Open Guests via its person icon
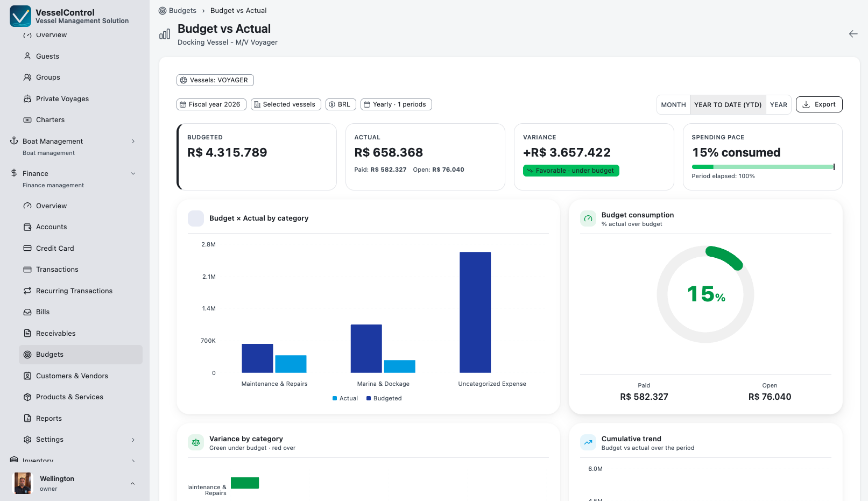Image resolution: width=868 pixels, height=501 pixels. click(x=27, y=56)
